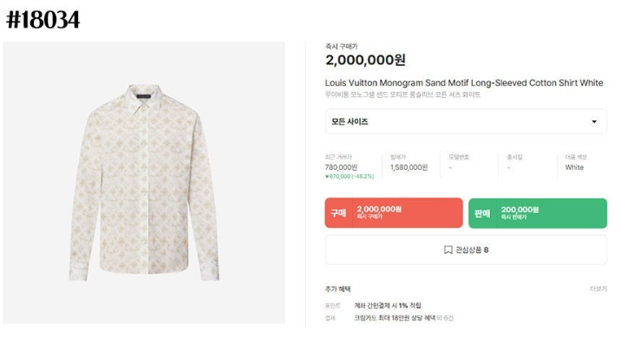This screenshot has width=621, height=364.
Task: Click the English product title text
Action: (x=464, y=82)
